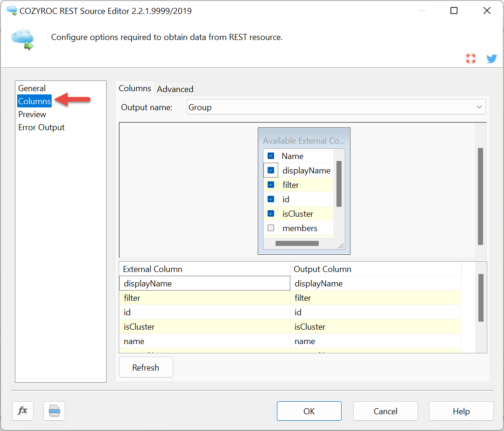Select the displayName external column cell
This screenshot has width=504, height=431.
(205, 283)
